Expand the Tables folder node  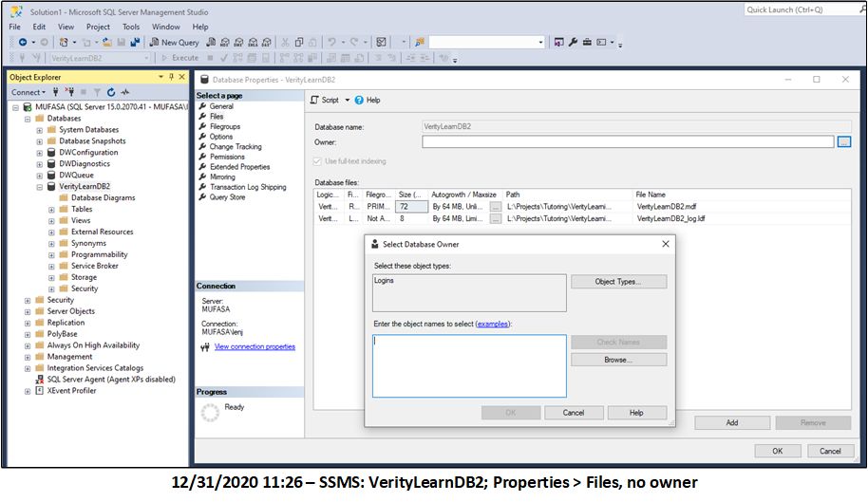pos(51,210)
